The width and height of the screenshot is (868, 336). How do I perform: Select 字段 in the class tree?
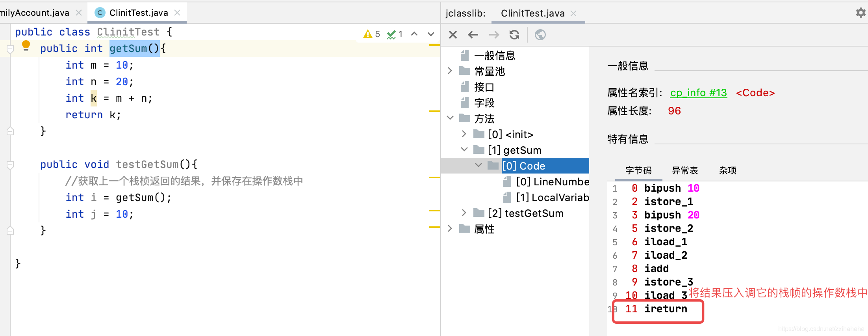[484, 103]
